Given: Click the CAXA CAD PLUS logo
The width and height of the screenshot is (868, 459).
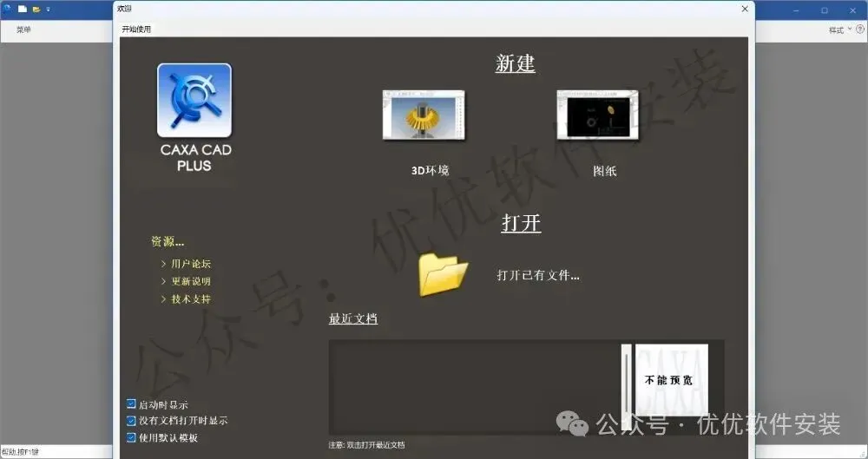Looking at the screenshot, I should [194, 100].
